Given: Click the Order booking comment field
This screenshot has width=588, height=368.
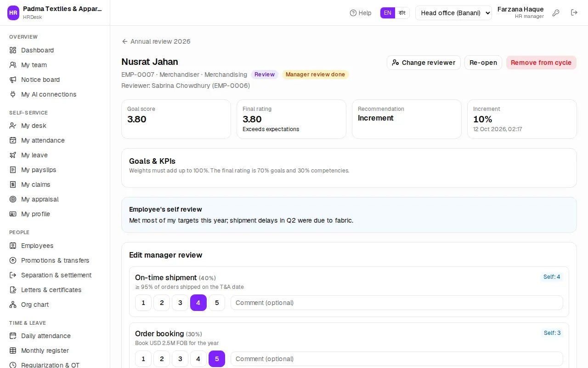Looking at the screenshot, I should click(x=397, y=359).
